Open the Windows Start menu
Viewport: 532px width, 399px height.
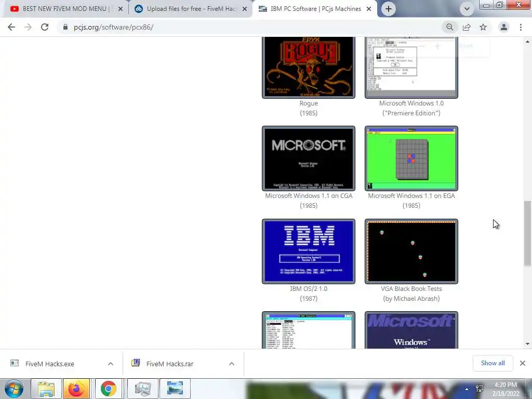[14, 389]
